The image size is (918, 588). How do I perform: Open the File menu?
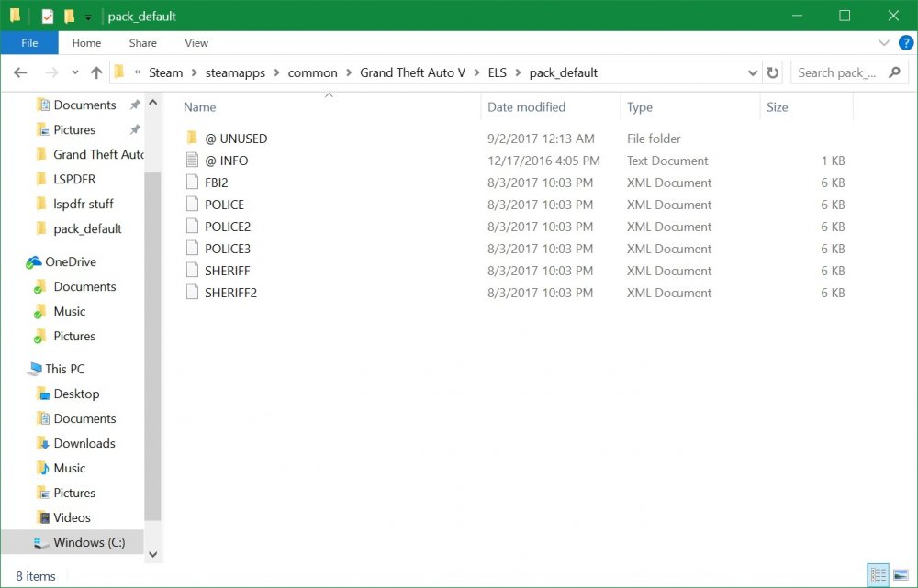pyautogui.click(x=29, y=43)
